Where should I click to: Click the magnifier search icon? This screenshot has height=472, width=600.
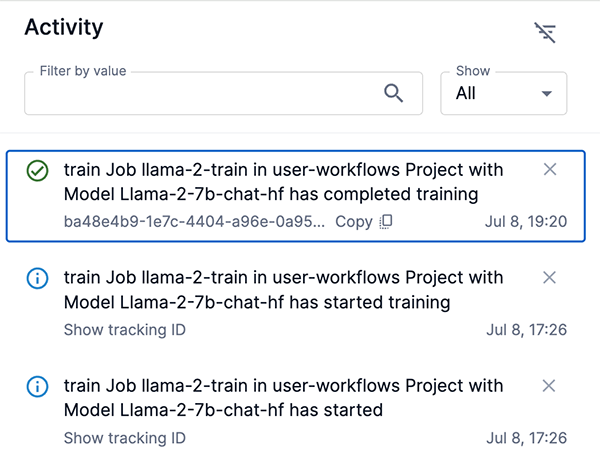(x=394, y=93)
